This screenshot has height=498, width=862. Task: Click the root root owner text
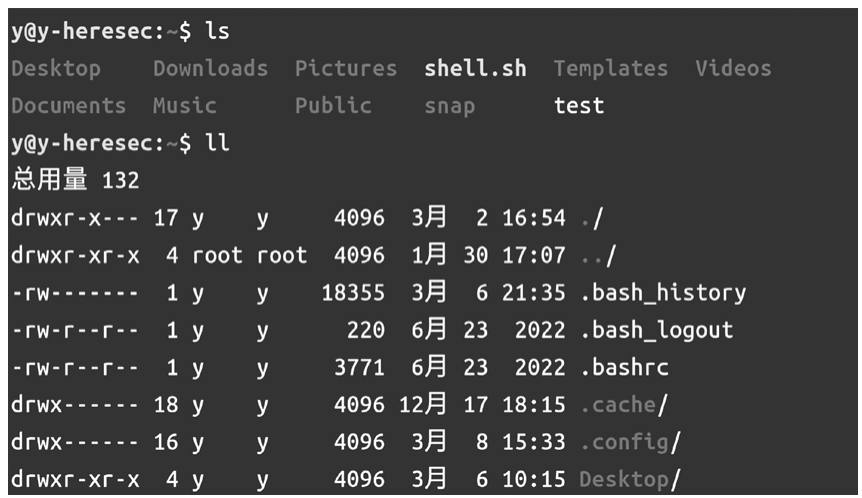[x=249, y=256]
